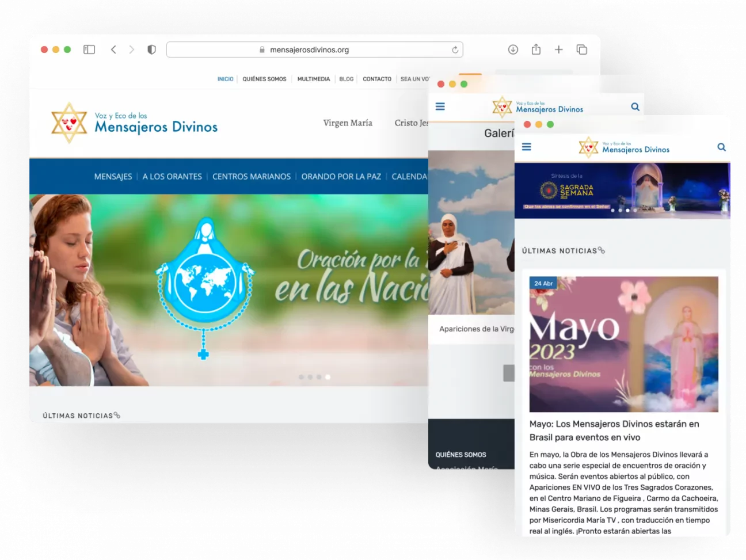Click the browser forward arrow

[132, 49]
